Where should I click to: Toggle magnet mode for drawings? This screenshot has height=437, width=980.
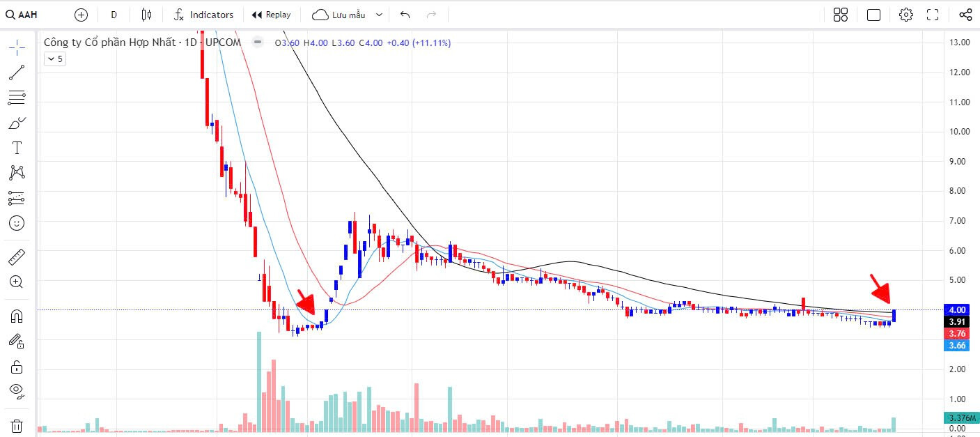pyautogui.click(x=17, y=316)
